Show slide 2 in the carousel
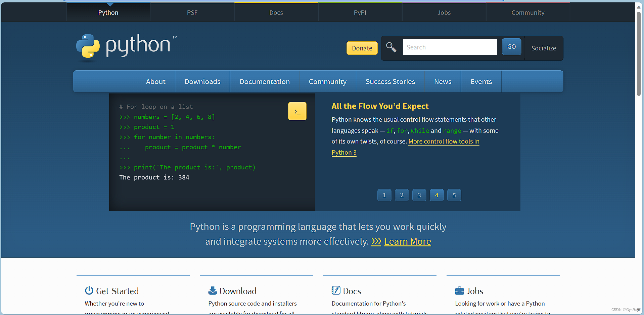Viewport: 644px width, 315px height. (x=402, y=195)
